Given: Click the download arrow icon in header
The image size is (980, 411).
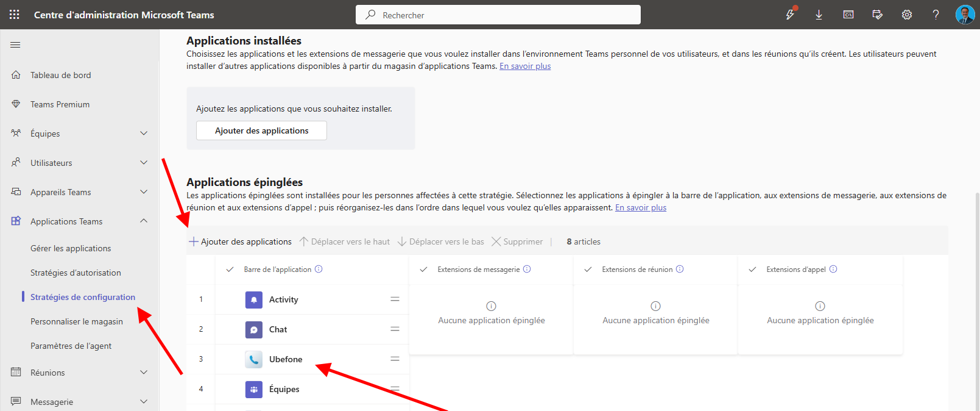Looking at the screenshot, I should (x=819, y=15).
